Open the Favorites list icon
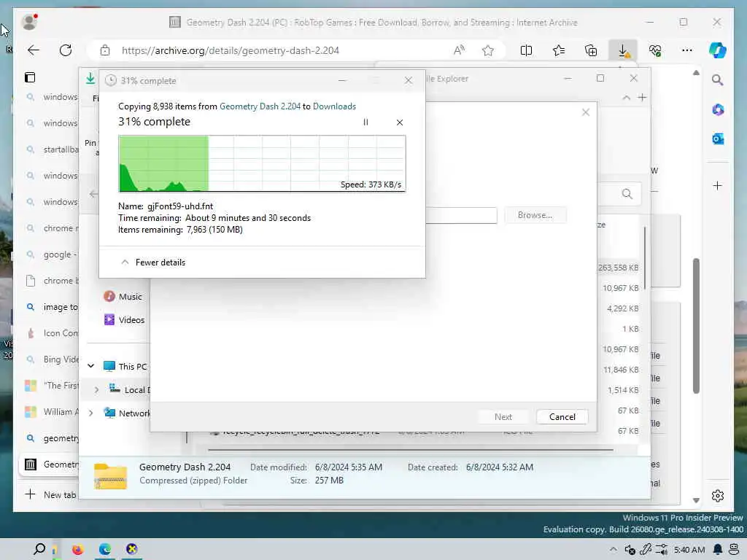Viewport: 747px width, 560px height. (558, 50)
